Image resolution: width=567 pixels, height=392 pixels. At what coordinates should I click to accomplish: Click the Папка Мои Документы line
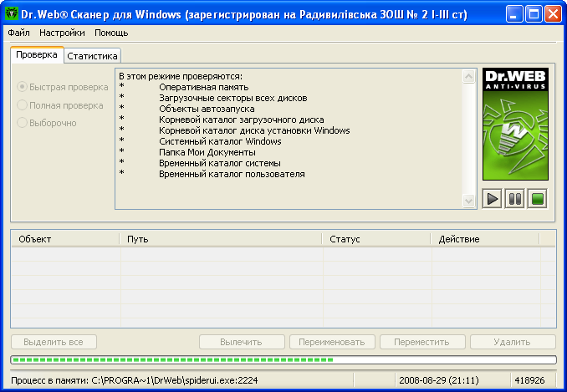207,152
